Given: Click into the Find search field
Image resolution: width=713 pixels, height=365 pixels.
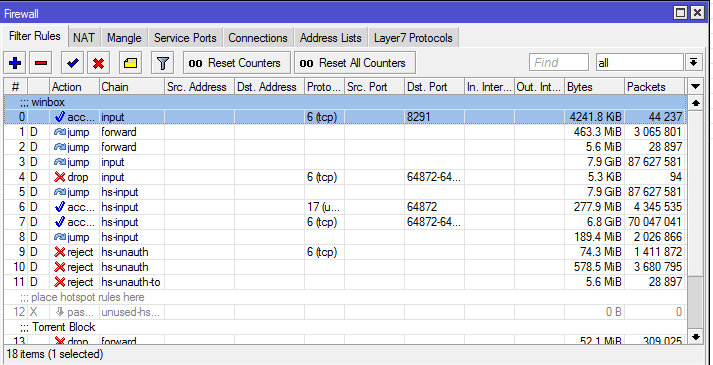Looking at the screenshot, I should (x=559, y=62).
